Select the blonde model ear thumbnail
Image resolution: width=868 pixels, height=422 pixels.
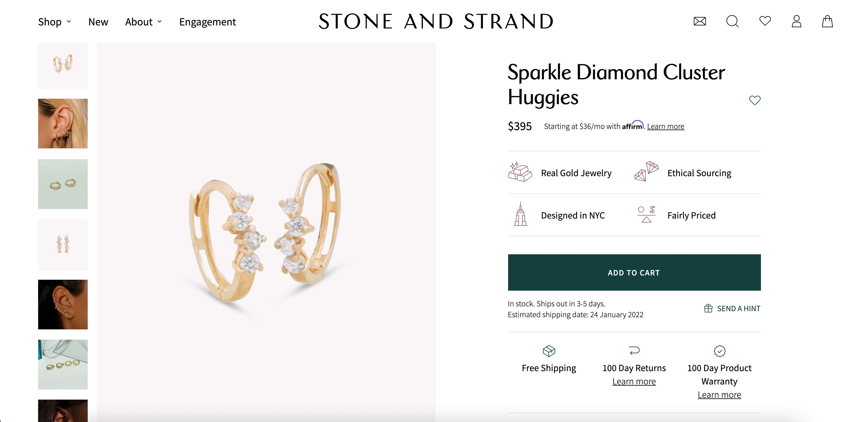tap(63, 124)
